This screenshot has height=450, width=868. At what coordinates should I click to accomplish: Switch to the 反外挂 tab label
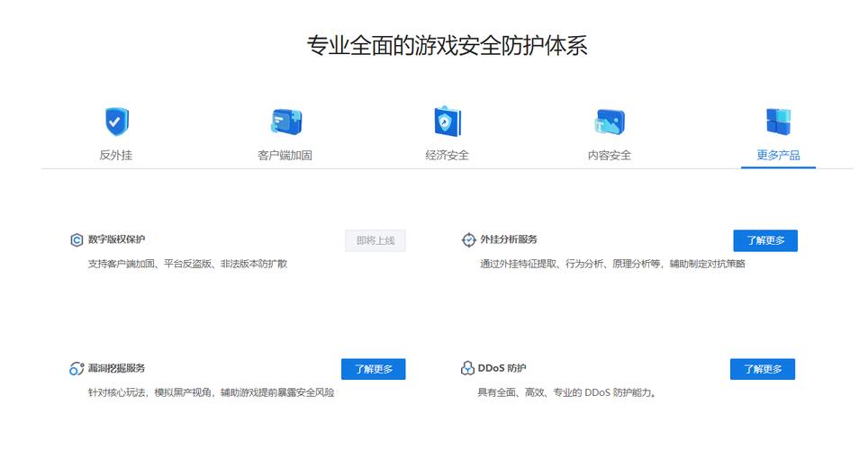click(116, 155)
